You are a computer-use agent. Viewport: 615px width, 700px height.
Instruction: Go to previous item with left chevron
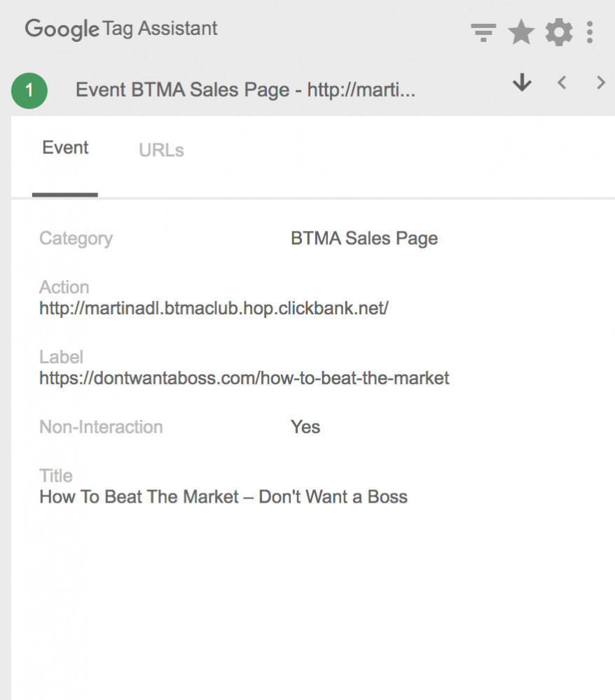click(562, 83)
